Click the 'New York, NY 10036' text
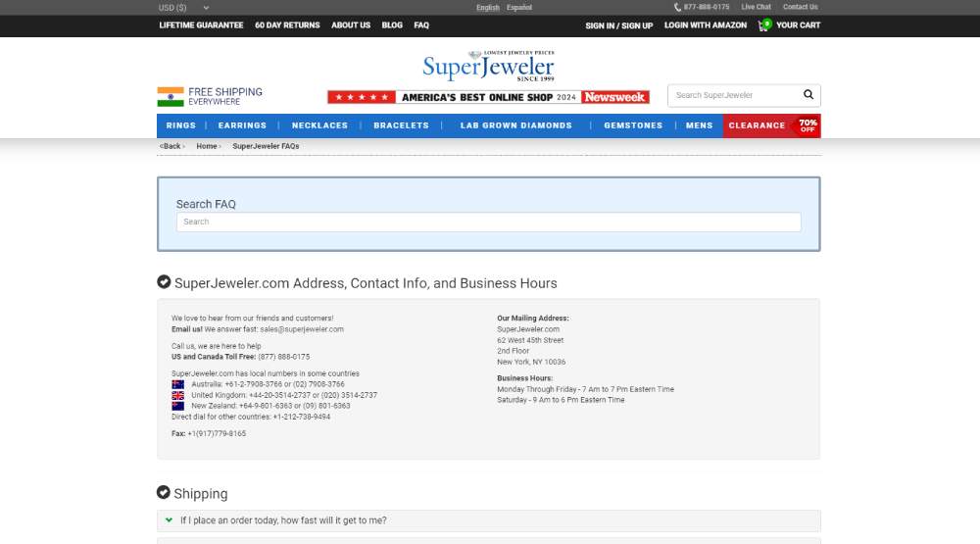Screen dimensions: 980x544 [531, 362]
